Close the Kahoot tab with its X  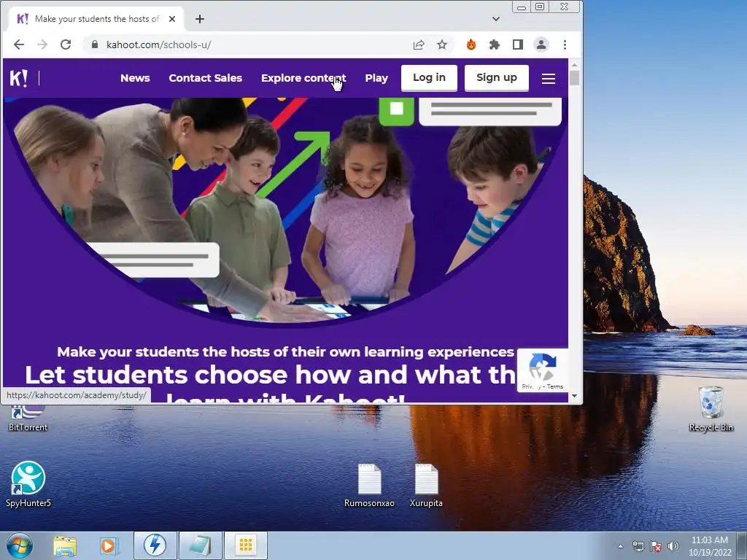click(172, 18)
